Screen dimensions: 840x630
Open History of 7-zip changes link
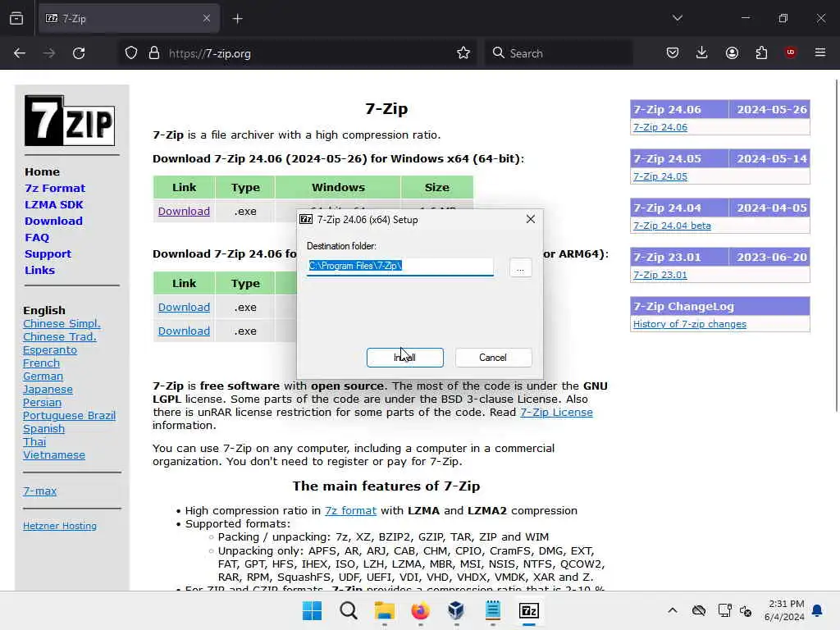(689, 324)
